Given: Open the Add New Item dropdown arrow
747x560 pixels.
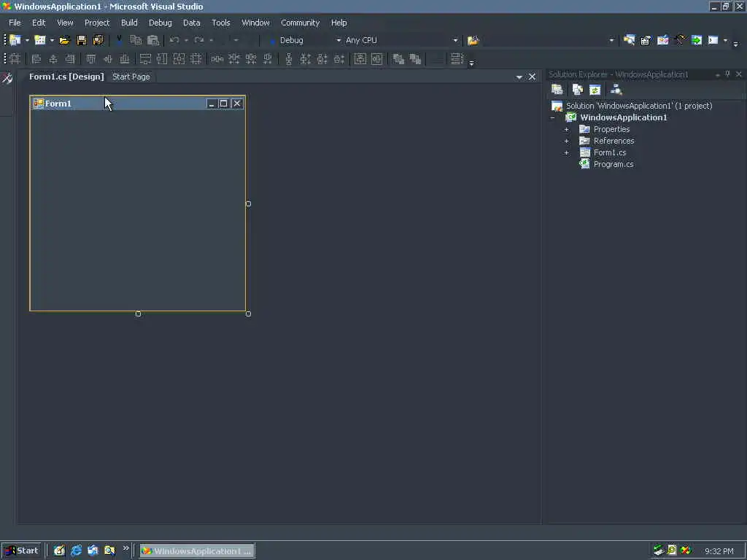Looking at the screenshot, I should click(52, 41).
